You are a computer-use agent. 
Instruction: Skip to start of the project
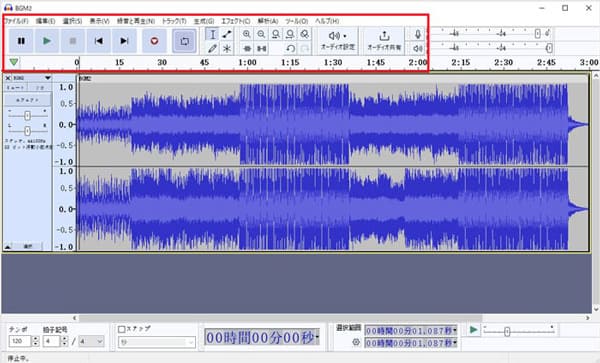coord(98,41)
